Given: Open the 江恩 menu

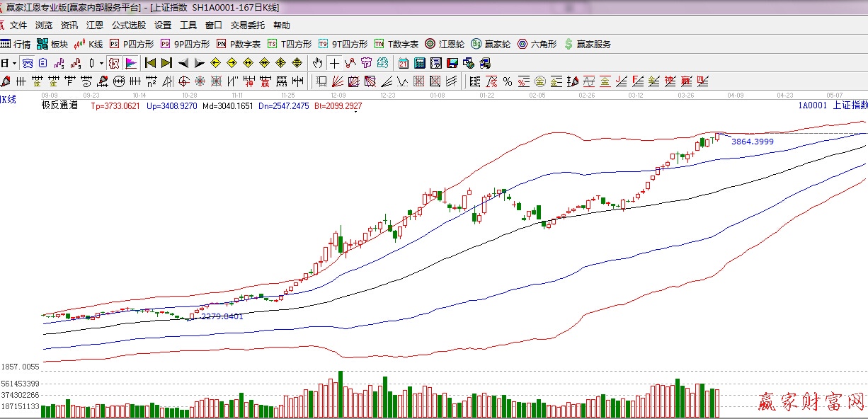Looking at the screenshot, I should coord(95,25).
